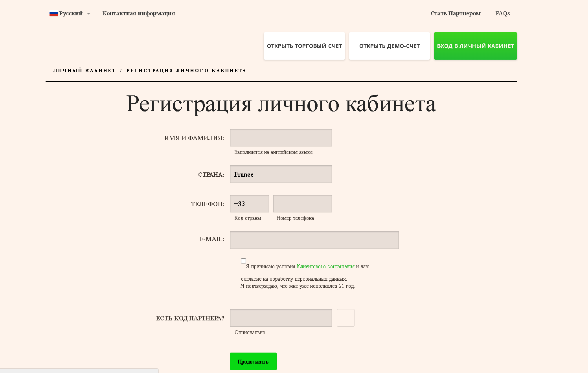Click Вход в личный кабинет button

coord(476,46)
